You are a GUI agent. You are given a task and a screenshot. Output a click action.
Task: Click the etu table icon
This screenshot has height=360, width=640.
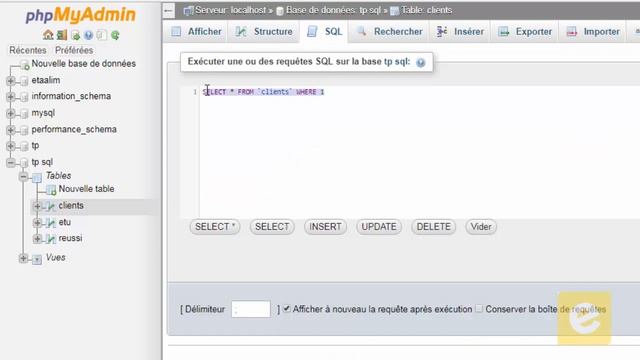51,222
